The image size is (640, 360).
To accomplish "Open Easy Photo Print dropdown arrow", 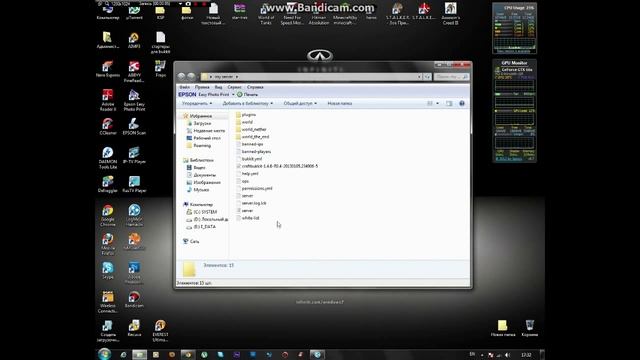I will [233, 94].
